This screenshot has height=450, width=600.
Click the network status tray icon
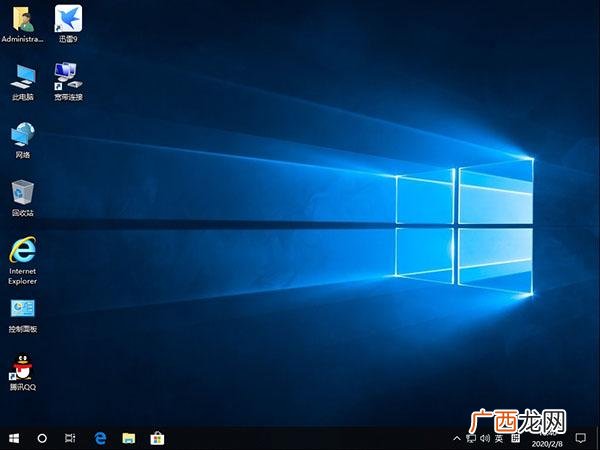tap(471, 439)
